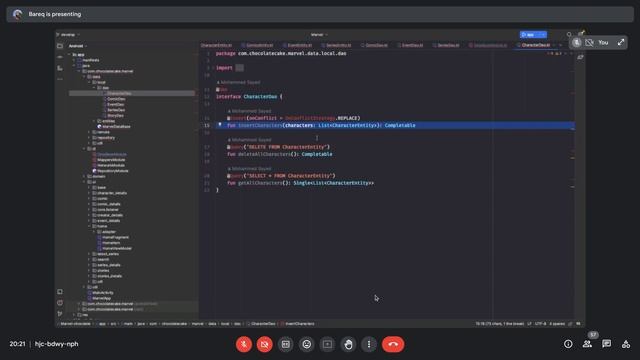Open the Git tool window icon in the left strip
640x360 pixels.
click(60, 314)
